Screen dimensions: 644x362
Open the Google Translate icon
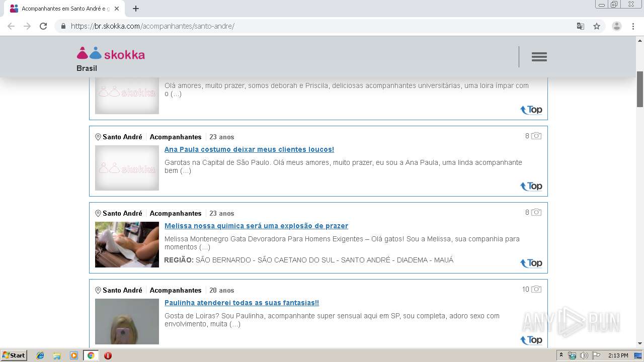coord(581,26)
